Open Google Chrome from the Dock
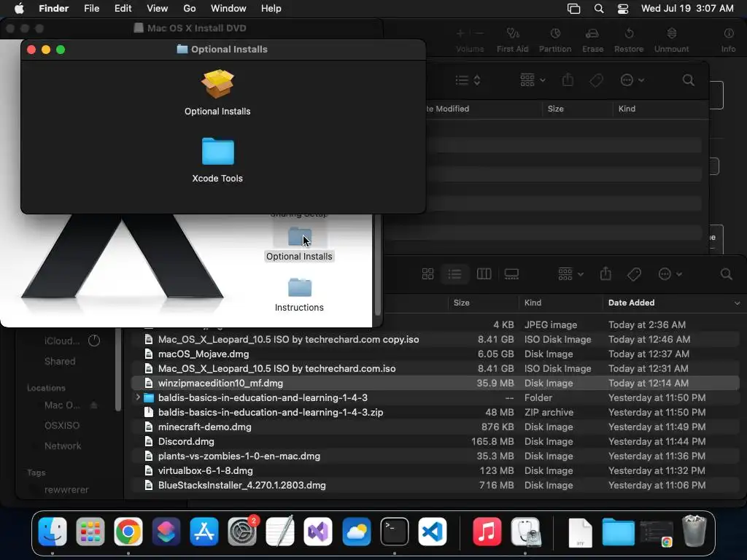This screenshot has width=747, height=560. (x=128, y=532)
